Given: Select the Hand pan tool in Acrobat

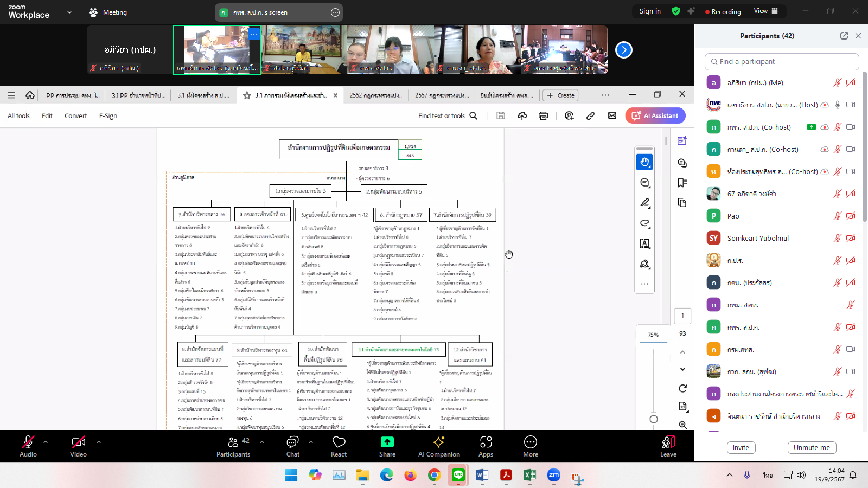Looking at the screenshot, I should (644, 162).
